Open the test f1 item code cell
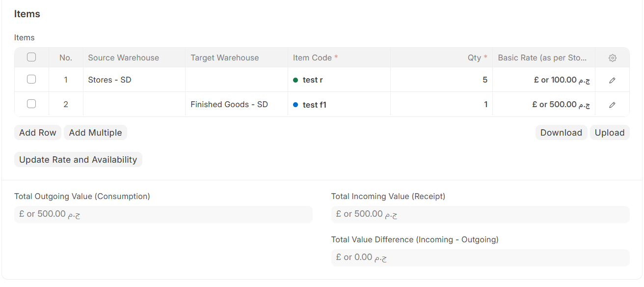The width and height of the screenshot is (644, 287). [315, 105]
